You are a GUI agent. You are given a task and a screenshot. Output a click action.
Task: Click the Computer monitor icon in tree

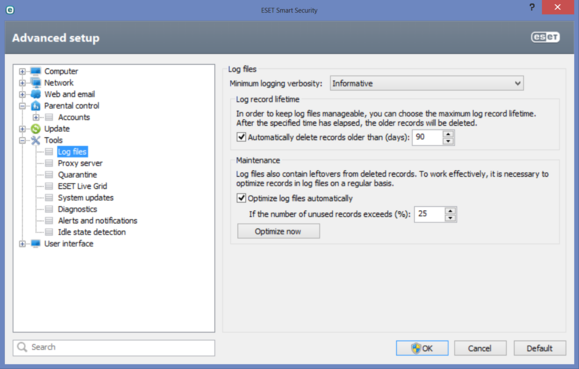[35, 71]
